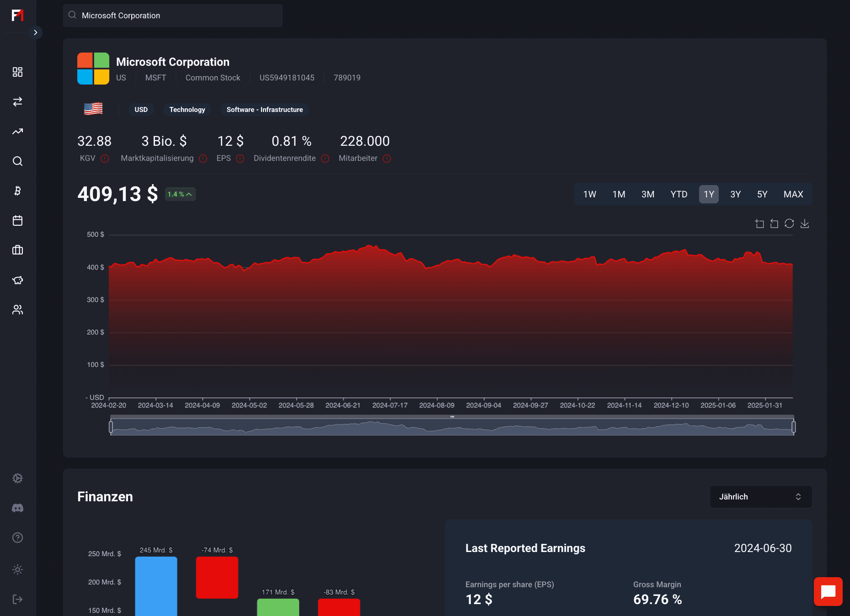Select the 3M time range
Image resolution: width=850 pixels, height=616 pixels.
[x=648, y=194]
